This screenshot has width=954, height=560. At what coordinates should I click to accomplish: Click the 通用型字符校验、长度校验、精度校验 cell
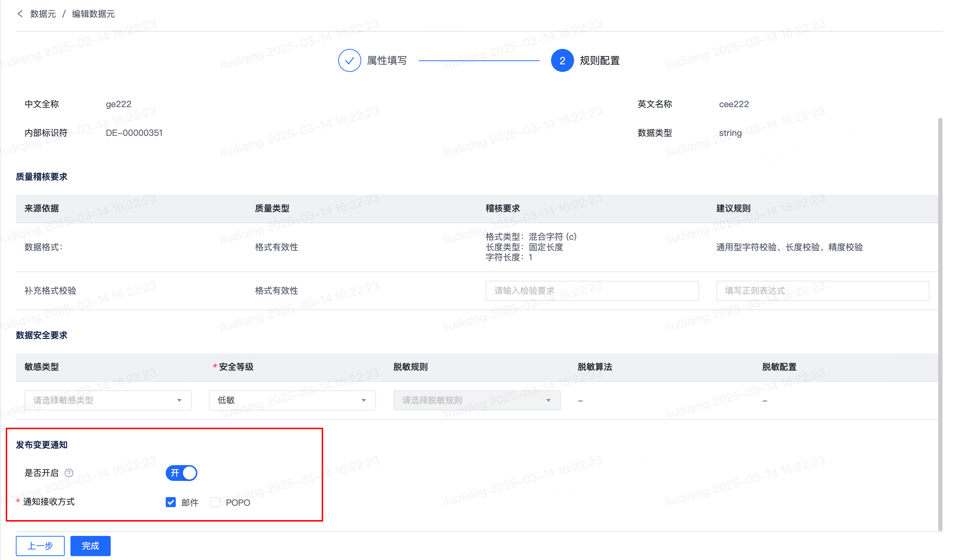(789, 247)
